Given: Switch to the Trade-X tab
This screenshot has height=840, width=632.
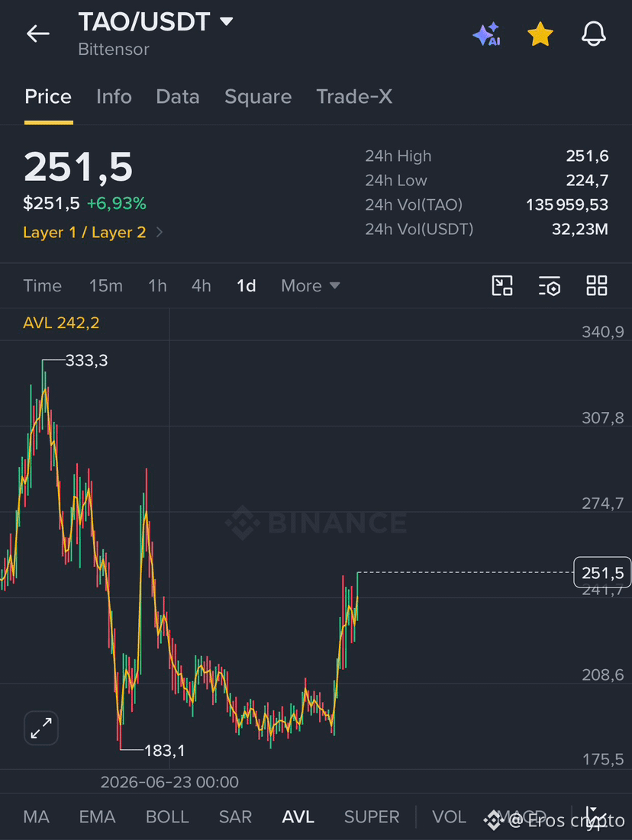Looking at the screenshot, I should pos(354,97).
